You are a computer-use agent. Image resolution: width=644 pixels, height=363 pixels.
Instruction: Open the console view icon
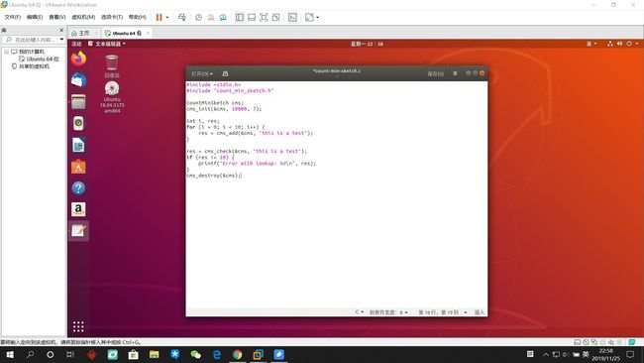[x=292, y=17]
